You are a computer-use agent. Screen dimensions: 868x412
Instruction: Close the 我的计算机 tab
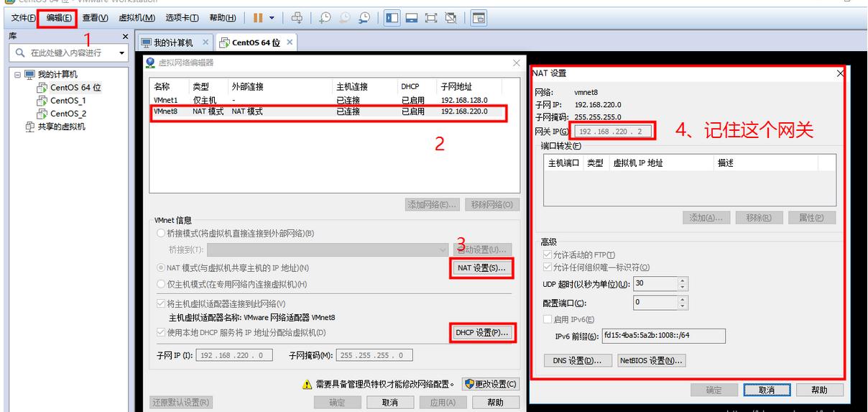pyautogui.click(x=205, y=42)
